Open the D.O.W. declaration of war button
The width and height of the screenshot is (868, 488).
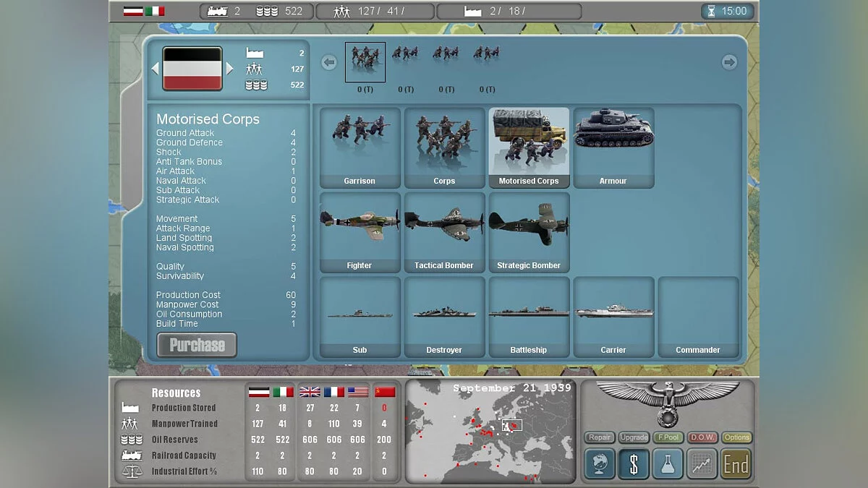[x=702, y=437]
